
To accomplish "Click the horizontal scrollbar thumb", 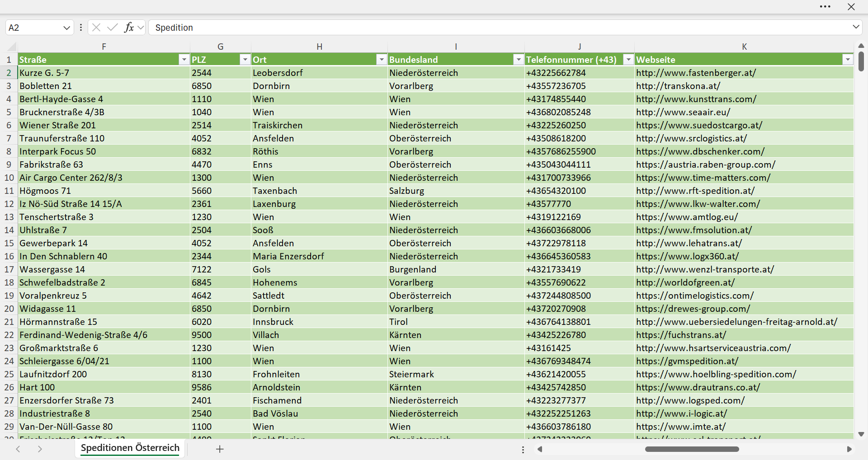I will (x=692, y=449).
